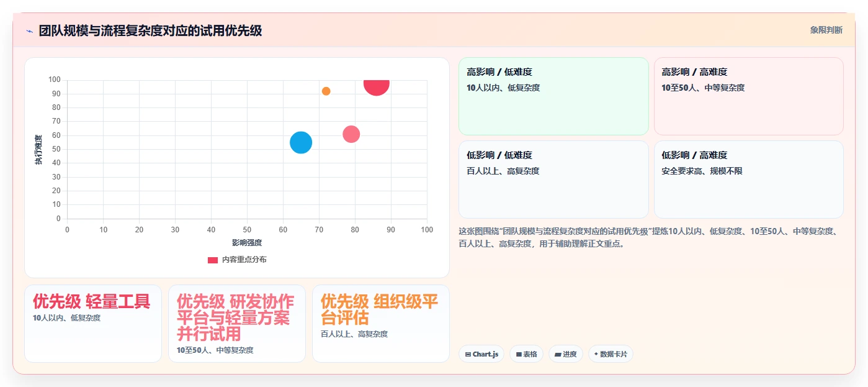The width and height of the screenshot is (868, 387).
Task: Click 优先级 研发协作平台与轻量方案并行试用 card
Action: 237,324
